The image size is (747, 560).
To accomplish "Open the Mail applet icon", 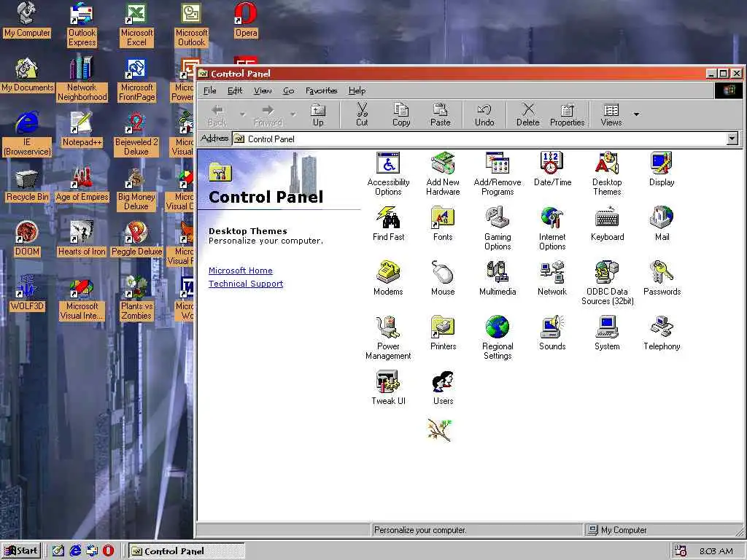I will [x=662, y=225].
